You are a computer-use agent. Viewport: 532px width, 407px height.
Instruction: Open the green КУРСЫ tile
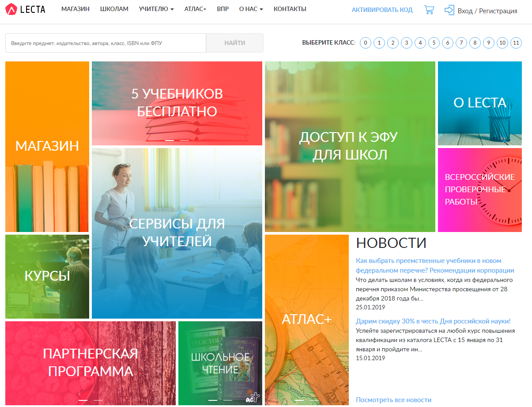tap(47, 277)
